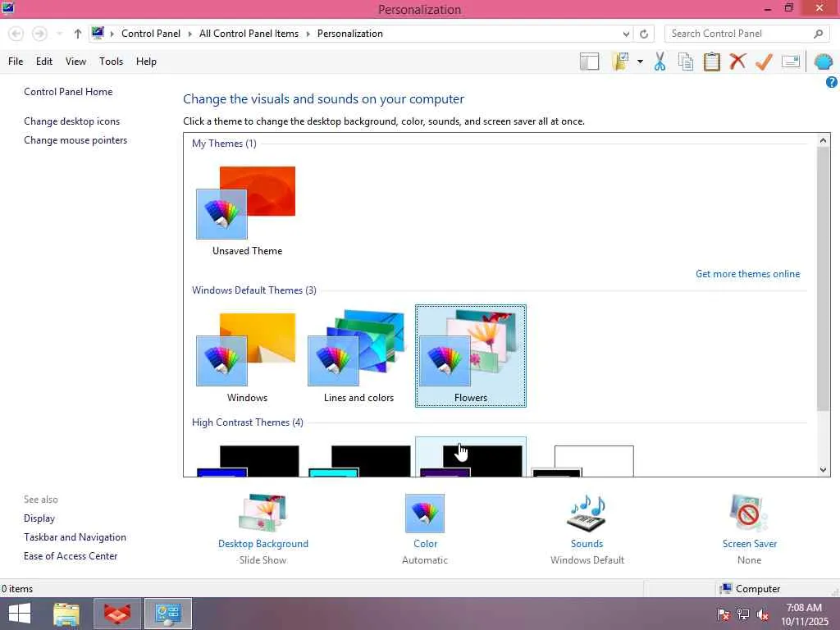Expand the folder options toolbar dropdown arrow
This screenshot has height=630, width=840.
click(640, 62)
